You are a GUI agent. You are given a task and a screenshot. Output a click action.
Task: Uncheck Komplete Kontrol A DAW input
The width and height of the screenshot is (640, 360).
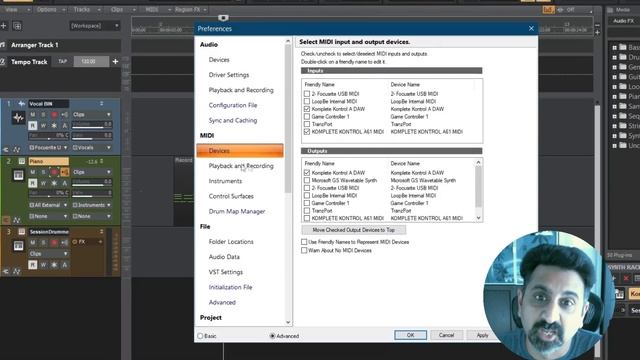pos(307,109)
